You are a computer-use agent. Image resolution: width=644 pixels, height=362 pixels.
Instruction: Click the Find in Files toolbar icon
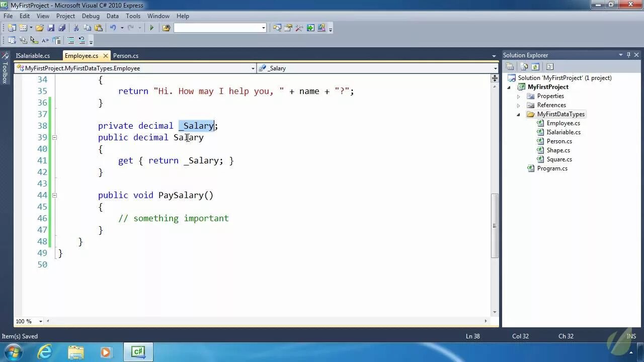[166, 28]
